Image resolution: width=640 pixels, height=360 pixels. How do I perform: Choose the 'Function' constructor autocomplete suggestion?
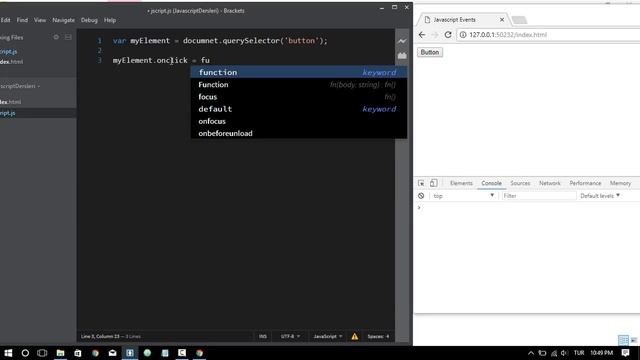click(x=299, y=84)
